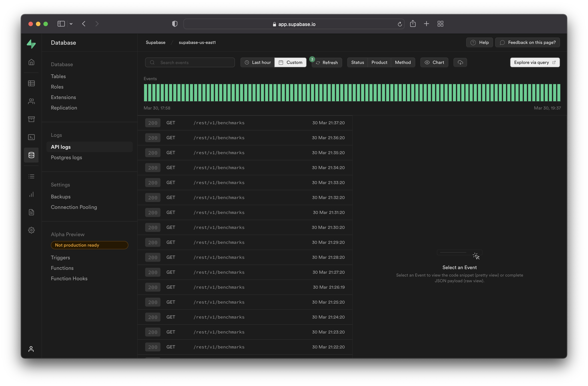Click the Search events input field

point(190,62)
